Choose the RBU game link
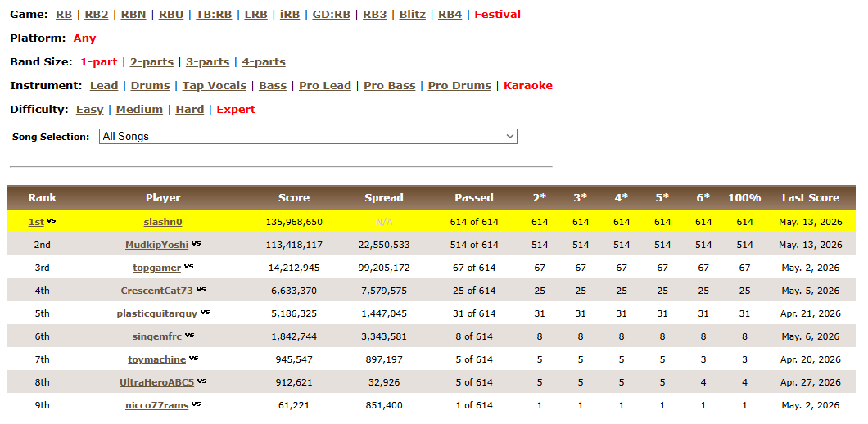The width and height of the screenshot is (868, 424). point(171,15)
